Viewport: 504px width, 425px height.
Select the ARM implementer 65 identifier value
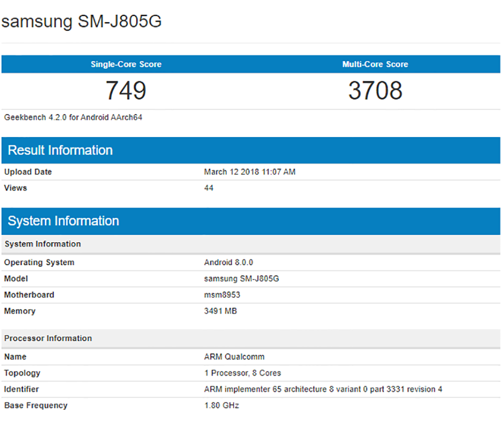coord(323,389)
